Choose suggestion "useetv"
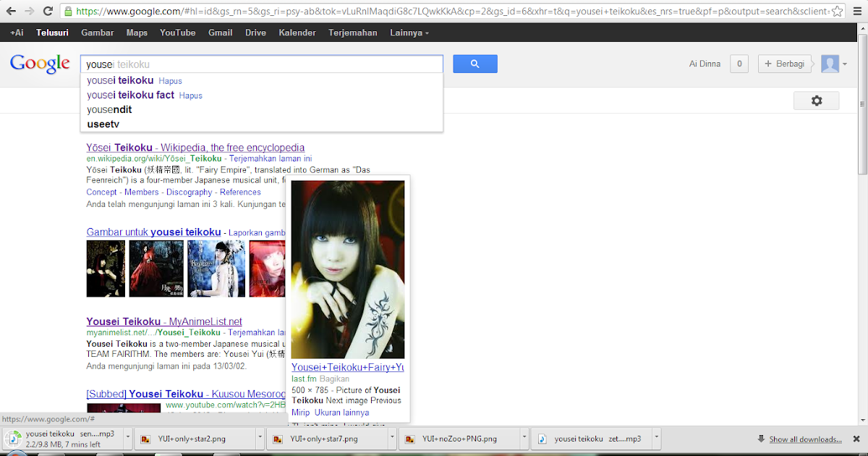The width and height of the screenshot is (868, 456). click(x=103, y=124)
